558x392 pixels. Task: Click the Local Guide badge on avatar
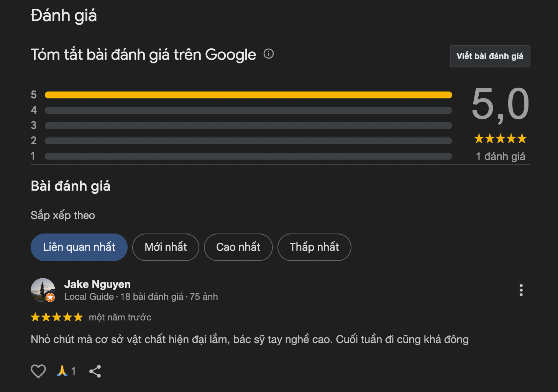click(50, 297)
